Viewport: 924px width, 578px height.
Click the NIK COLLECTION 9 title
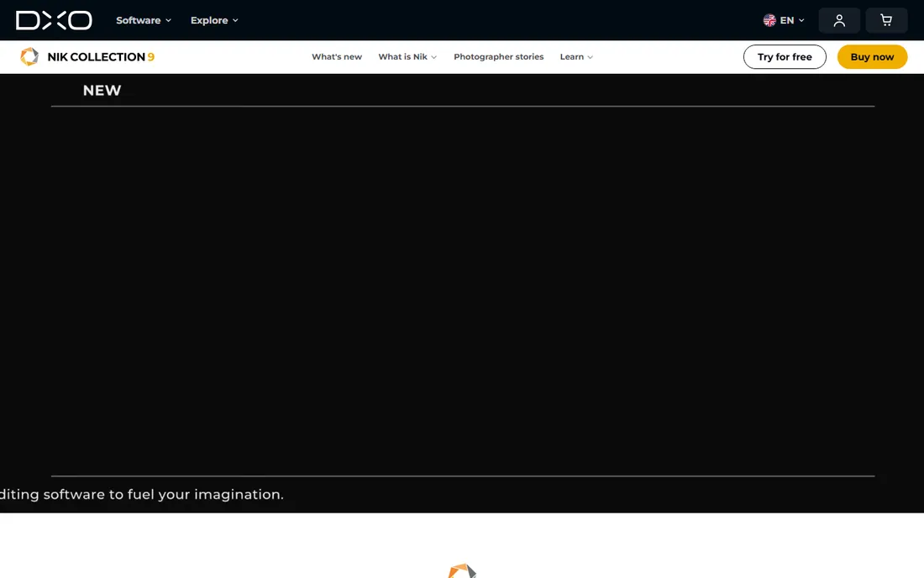(x=101, y=56)
